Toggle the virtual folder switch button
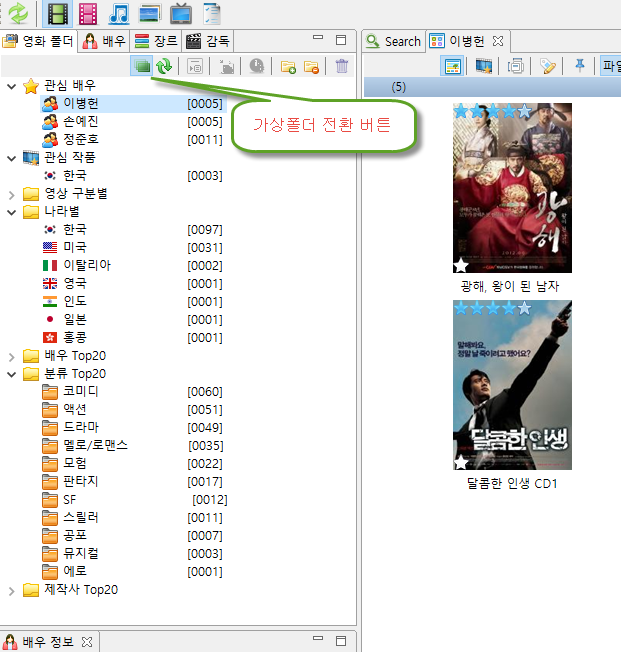Image resolution: width=621 pixels, height=652 pixels. click(x=141, y=66)
